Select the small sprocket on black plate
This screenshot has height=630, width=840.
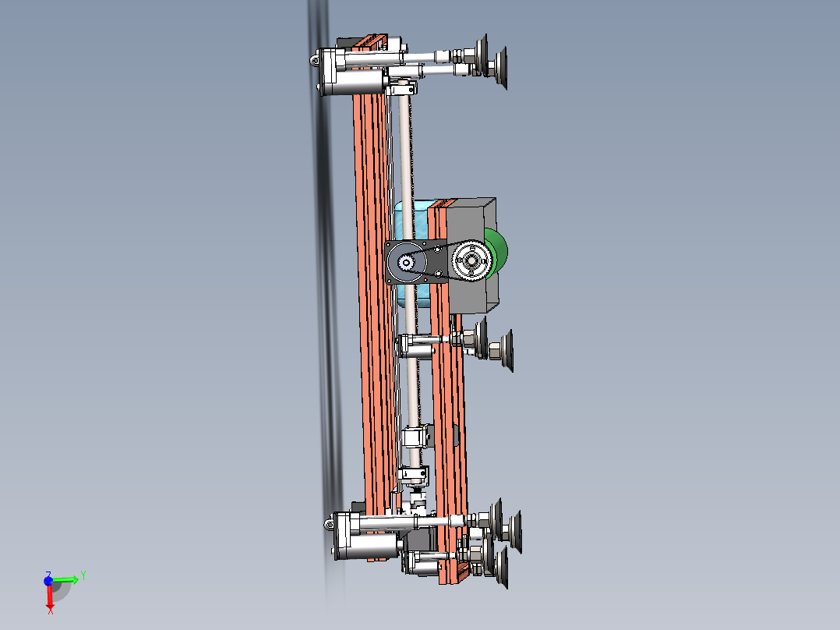click(406, 262)
